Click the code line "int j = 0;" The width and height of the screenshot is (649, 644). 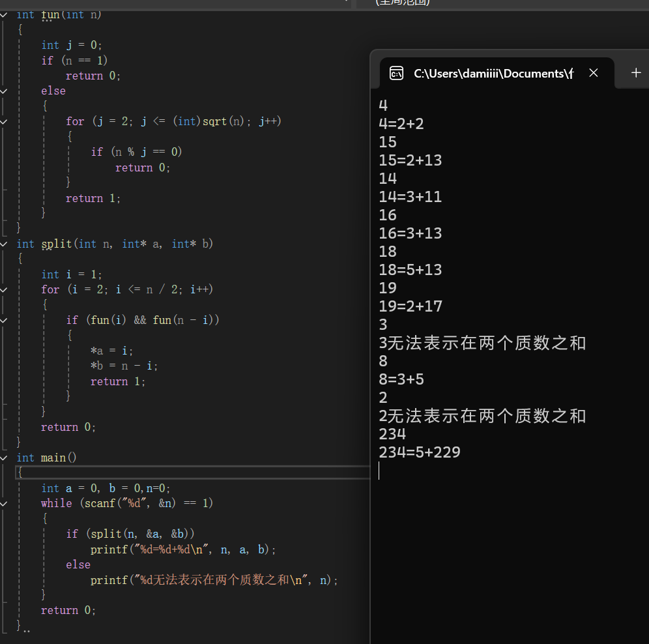tap(71, 45)
